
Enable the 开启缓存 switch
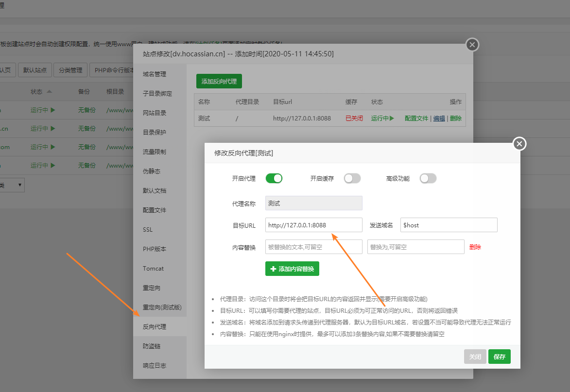pyautogui.click(x=352, y=178)
